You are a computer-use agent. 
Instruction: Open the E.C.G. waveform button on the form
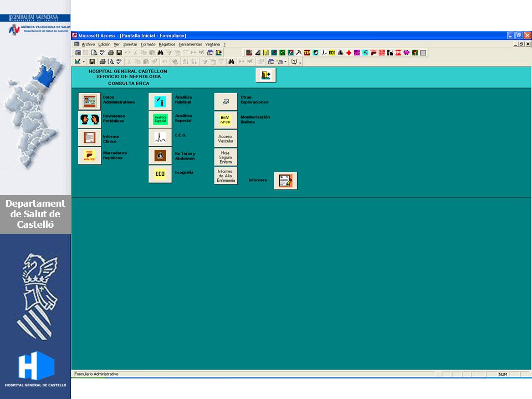pyautogui.click(x=160, y=137)
